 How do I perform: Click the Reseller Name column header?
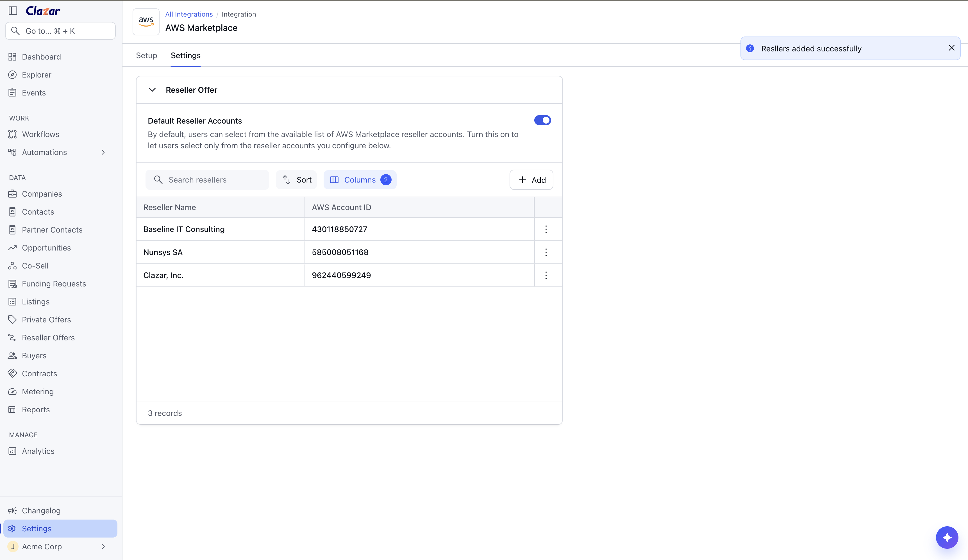pyautogui.click(x=221, y=208)
